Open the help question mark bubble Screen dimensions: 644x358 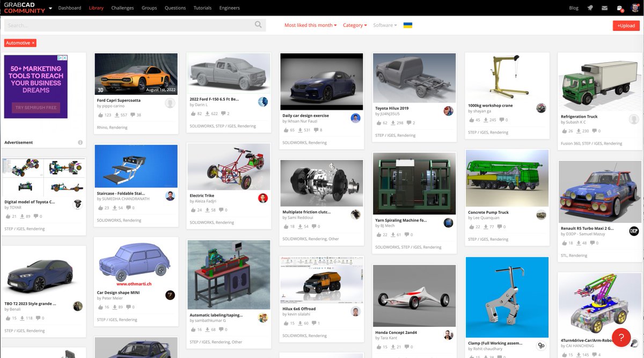621,337
